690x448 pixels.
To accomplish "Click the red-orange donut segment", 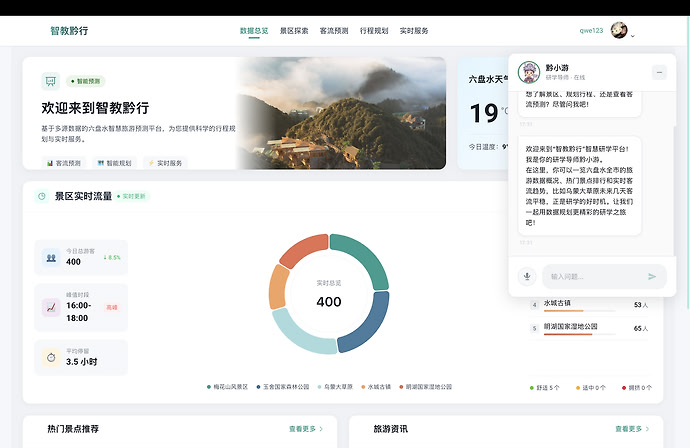I will pyautogui.click(x=304, y=249).
